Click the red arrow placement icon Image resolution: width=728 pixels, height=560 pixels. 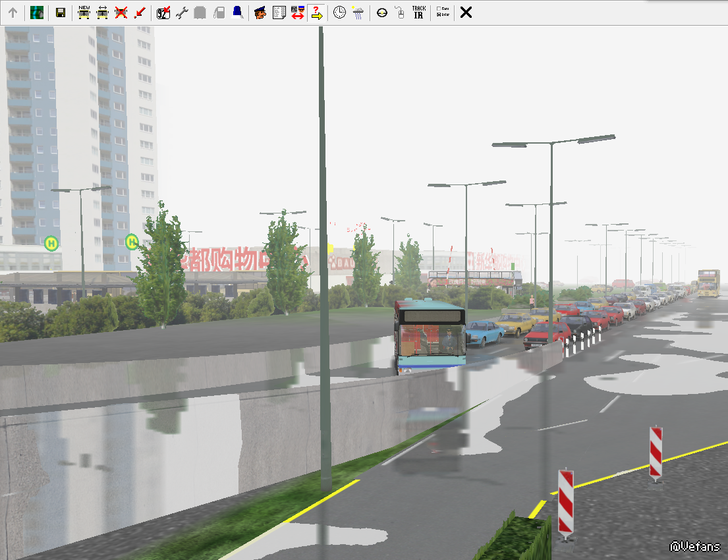(140, 13)
